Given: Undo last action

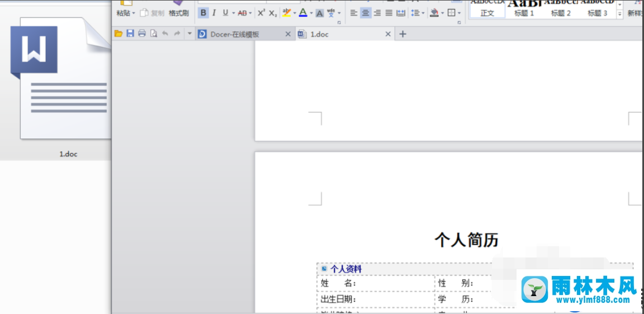Looking at the screenshot, I should [x=165, y=34].
